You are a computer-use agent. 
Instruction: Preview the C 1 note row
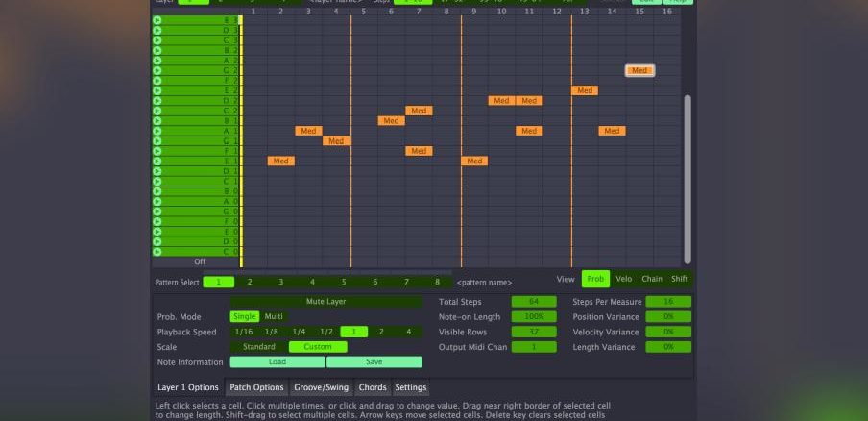point(157,181)
